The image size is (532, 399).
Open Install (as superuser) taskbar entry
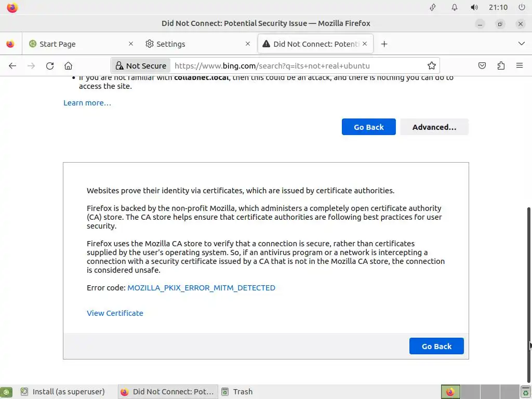(x=63, y=392)
